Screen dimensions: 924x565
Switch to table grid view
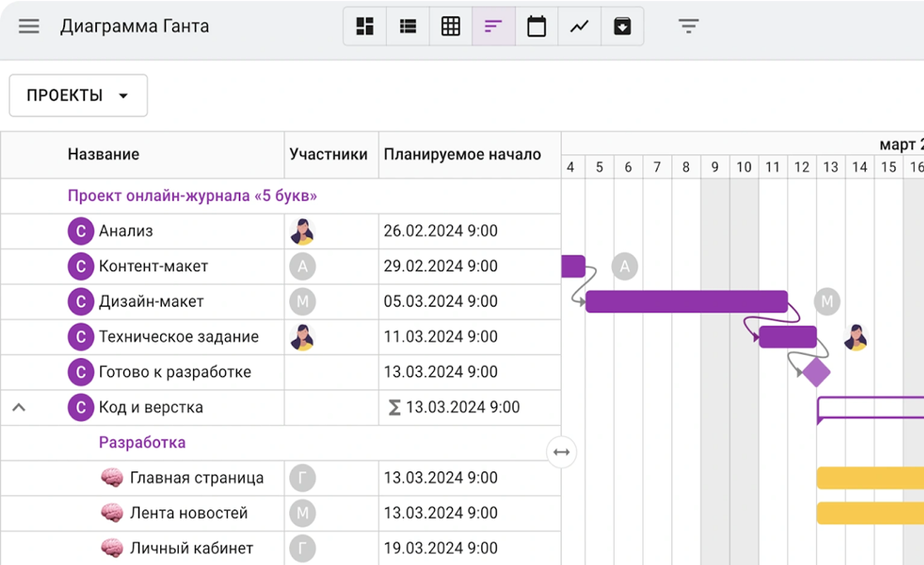tap(451, 27)
